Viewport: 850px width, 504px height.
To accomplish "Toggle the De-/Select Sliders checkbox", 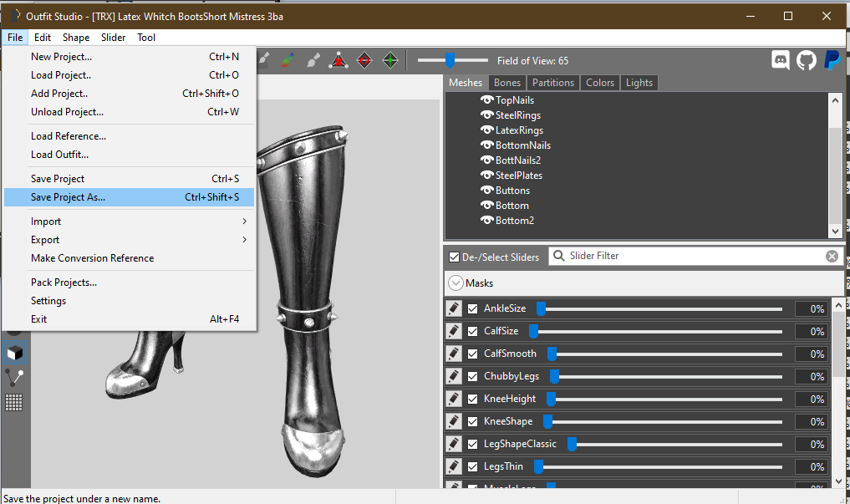I will point(455,257).
